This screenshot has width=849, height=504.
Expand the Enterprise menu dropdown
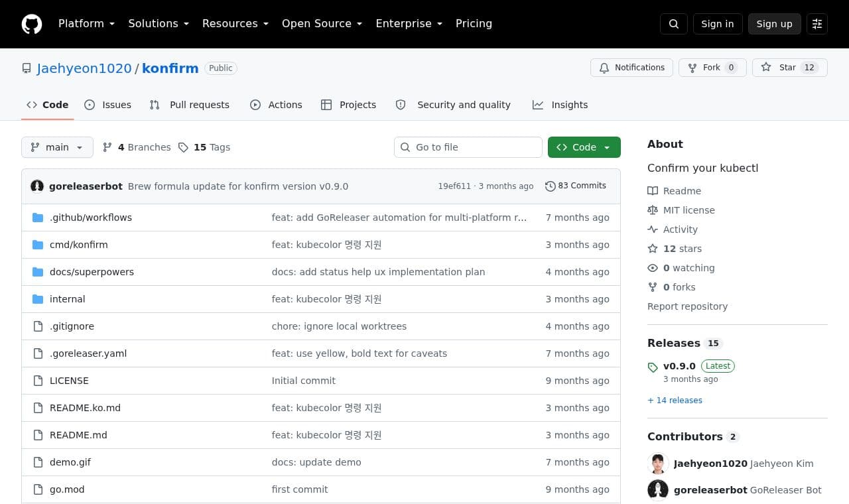[x=409, y=24]
